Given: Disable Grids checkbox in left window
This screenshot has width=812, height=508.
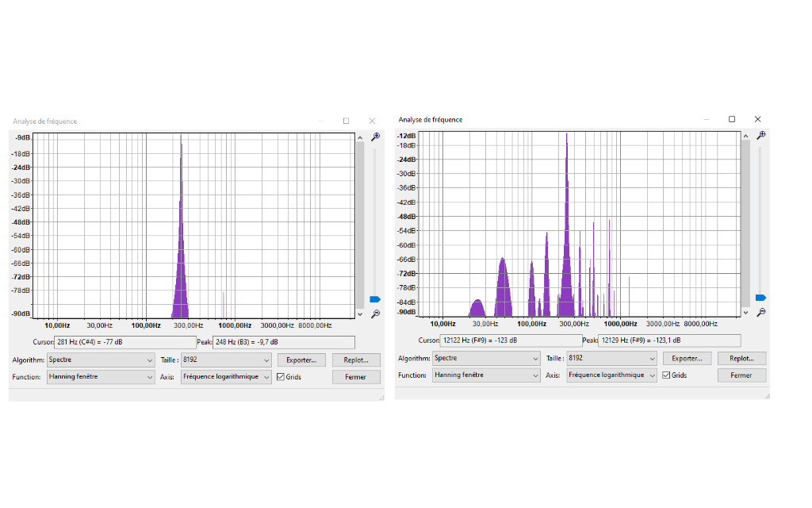Looking at the screenshot, I should [x=281, y=377].
